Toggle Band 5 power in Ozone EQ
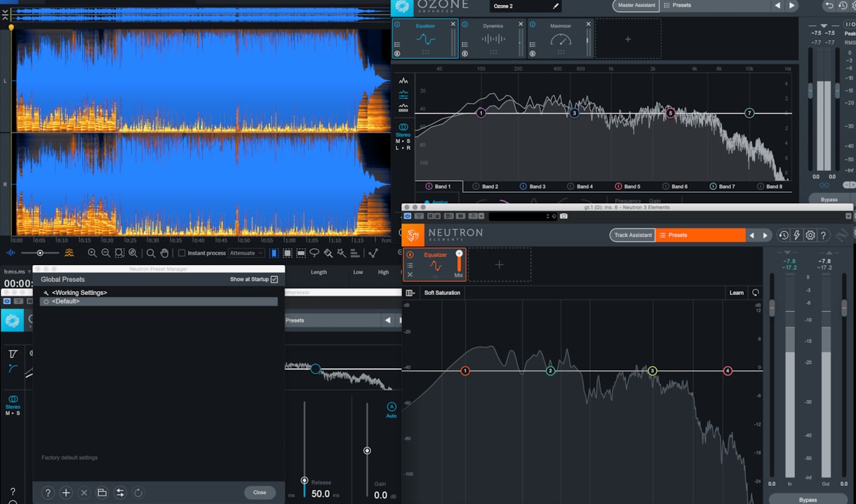The image size is (856, 504). (x=618, y=186)
